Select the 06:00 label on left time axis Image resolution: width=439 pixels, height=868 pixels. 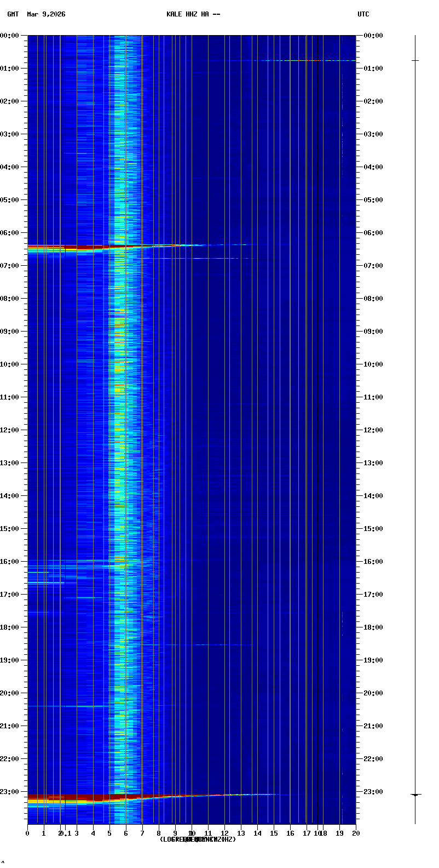[x=10, y=233]
